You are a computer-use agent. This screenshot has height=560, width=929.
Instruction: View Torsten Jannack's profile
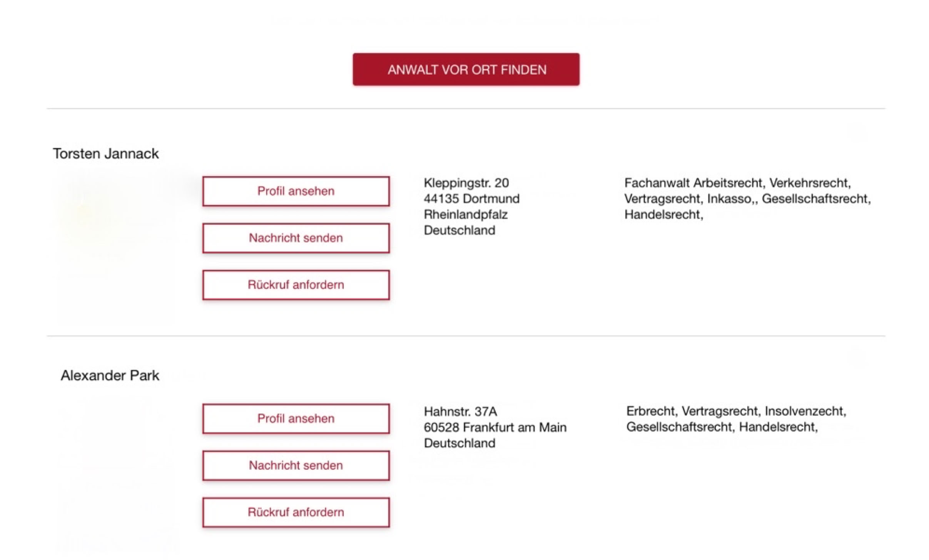296,191
